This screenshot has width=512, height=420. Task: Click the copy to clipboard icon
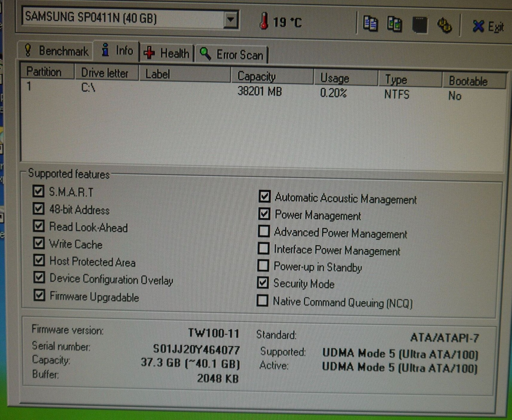coord(370,24)
